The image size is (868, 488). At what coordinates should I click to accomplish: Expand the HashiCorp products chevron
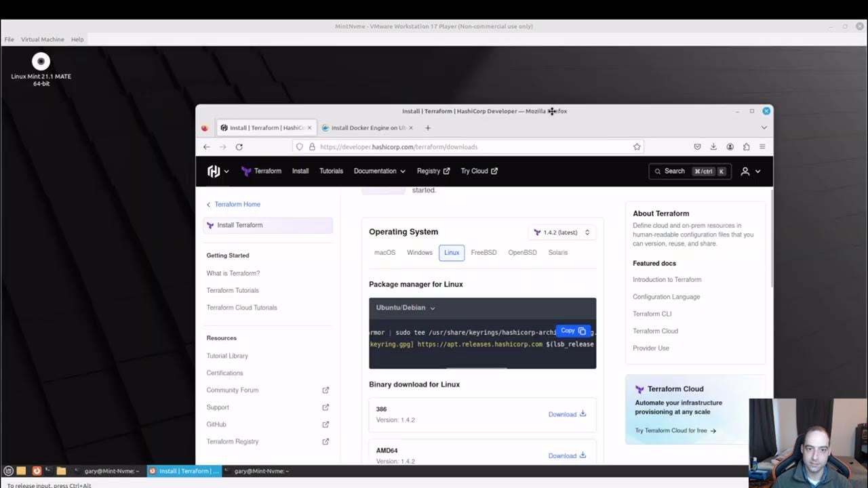[226, 171]
